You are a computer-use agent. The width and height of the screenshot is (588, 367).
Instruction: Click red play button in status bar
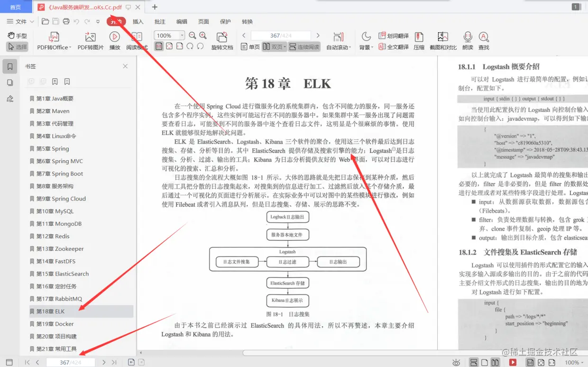(513, 362)
